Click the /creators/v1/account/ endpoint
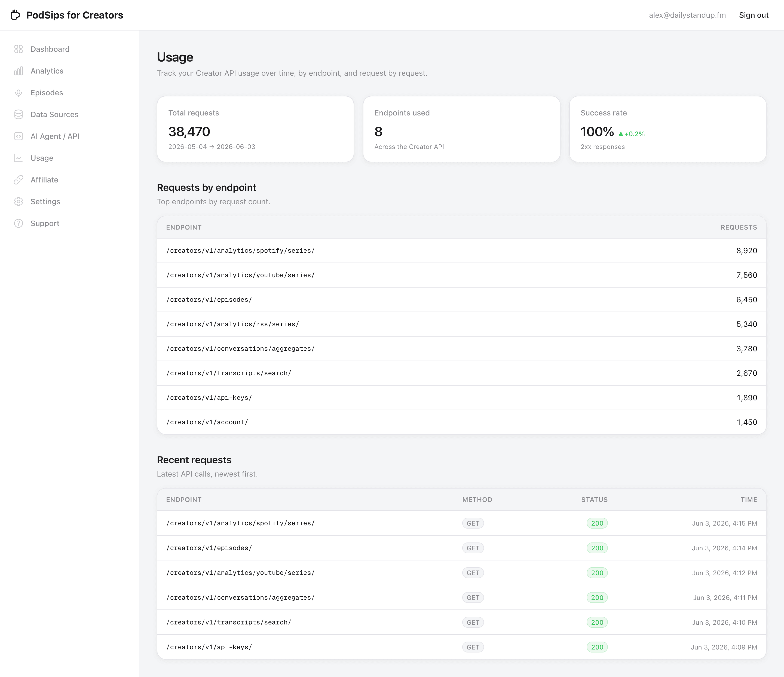This screenshot has height=677, width=784. (x=207, y=422)
